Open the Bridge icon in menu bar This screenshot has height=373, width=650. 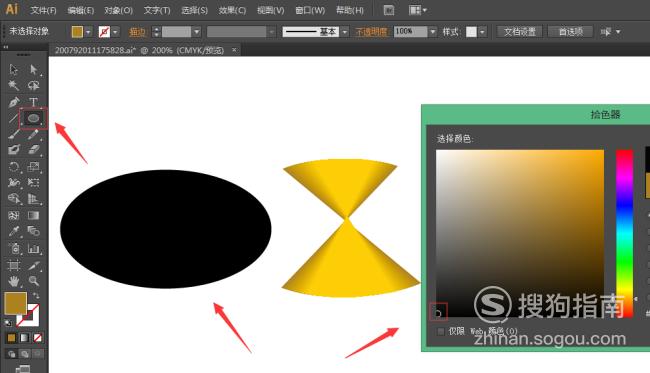click(388, 10)
